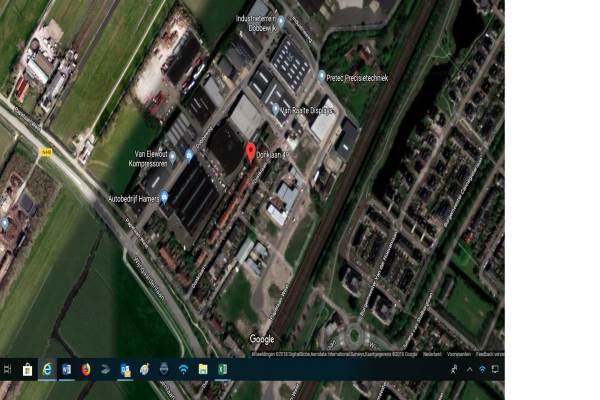Screen dimensions: 600x400
Task: Select the Van Elewout Kompressoren pin
Action: (x=173, y=157)
